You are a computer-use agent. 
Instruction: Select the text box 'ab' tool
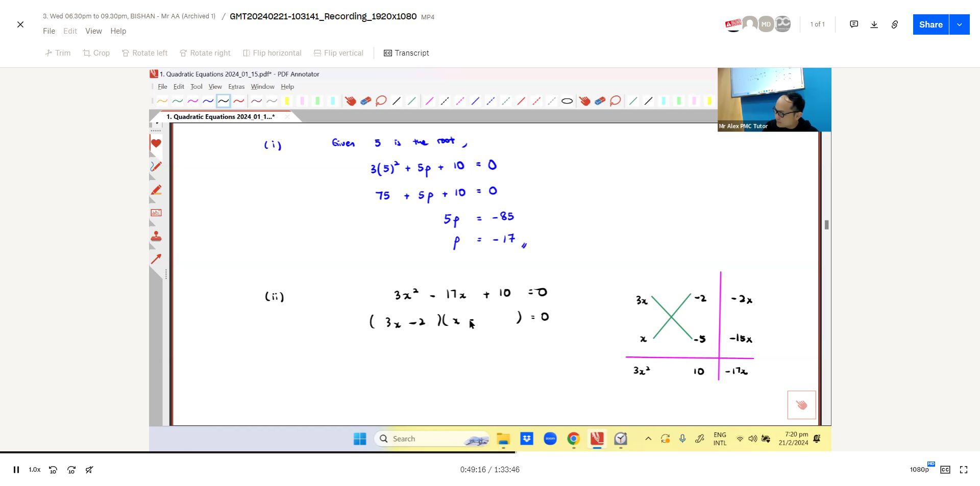tap(156, 213)
